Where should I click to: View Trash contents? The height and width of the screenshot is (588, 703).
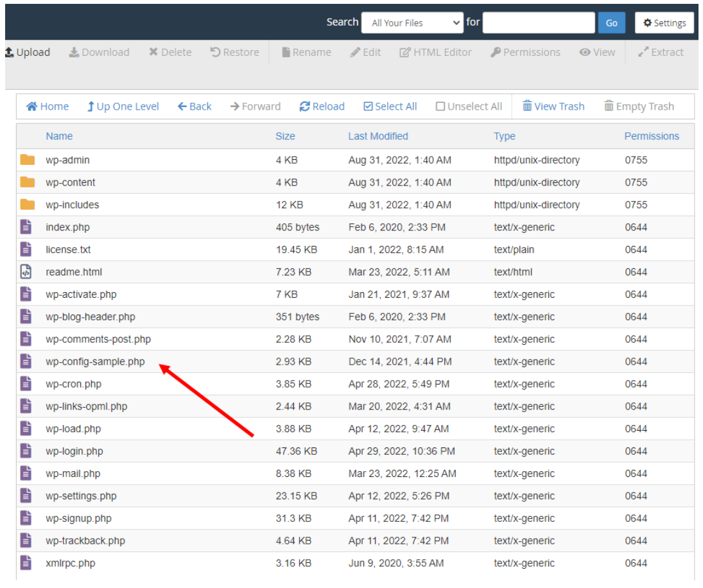[553, 106]
